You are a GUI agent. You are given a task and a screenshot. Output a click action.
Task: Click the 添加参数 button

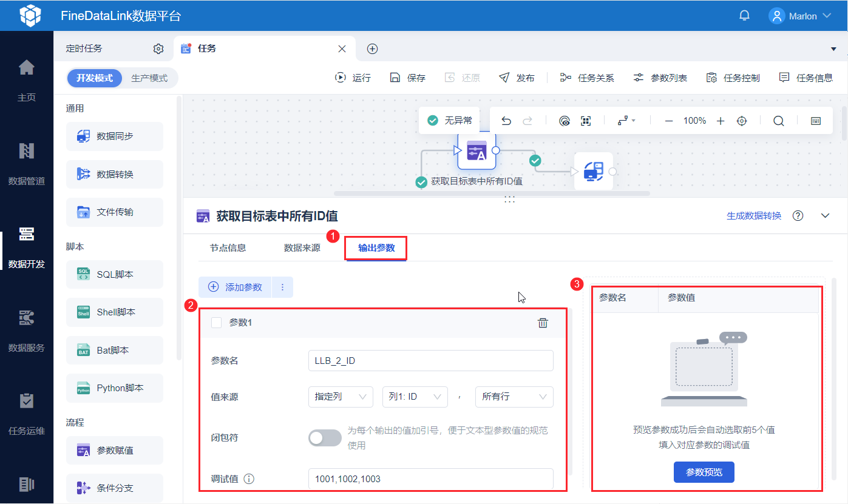pyautogui.click(x=235, y=287)
